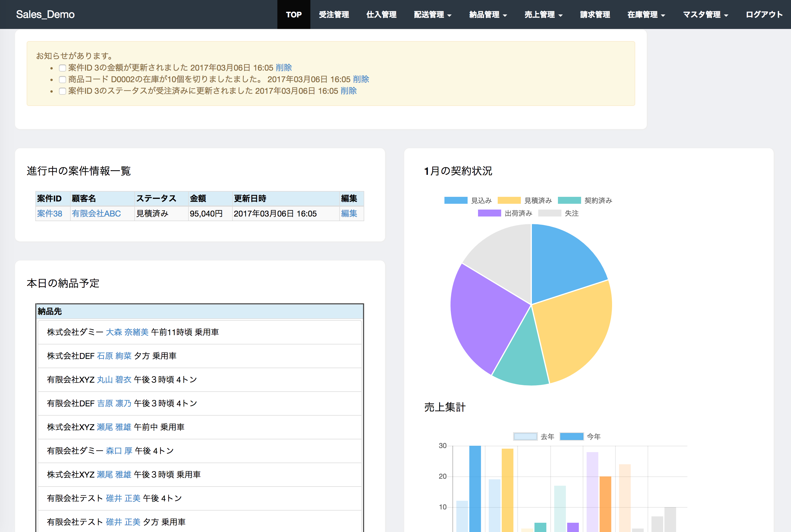This screenshot has width=791, height=532.
Task: Open customer 有限会社ABC link
Action: point(96,213)
